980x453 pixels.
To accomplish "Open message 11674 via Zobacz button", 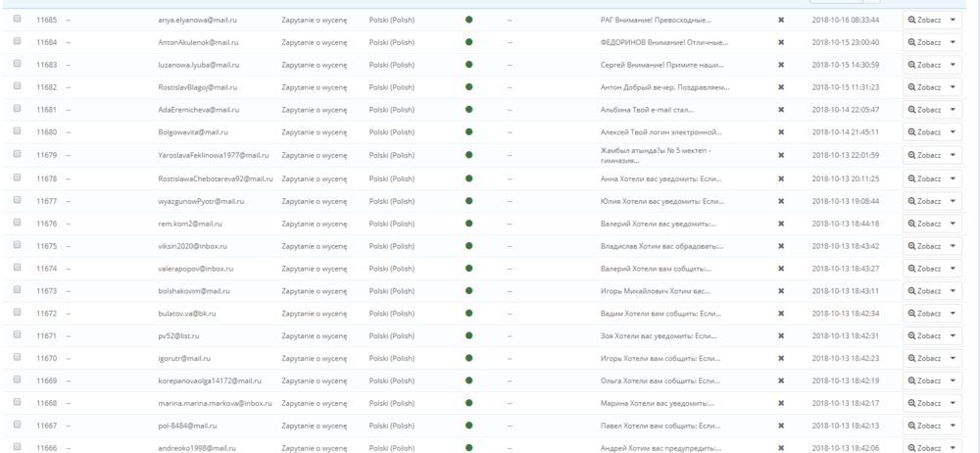I will point(924,269).
